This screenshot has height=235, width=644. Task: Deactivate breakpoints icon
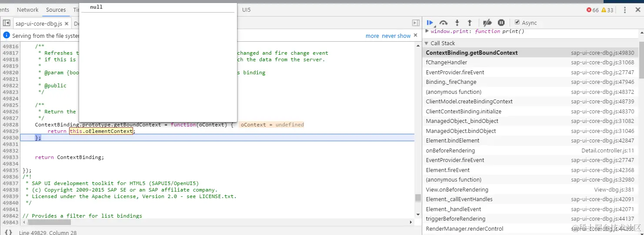point(487,23)
